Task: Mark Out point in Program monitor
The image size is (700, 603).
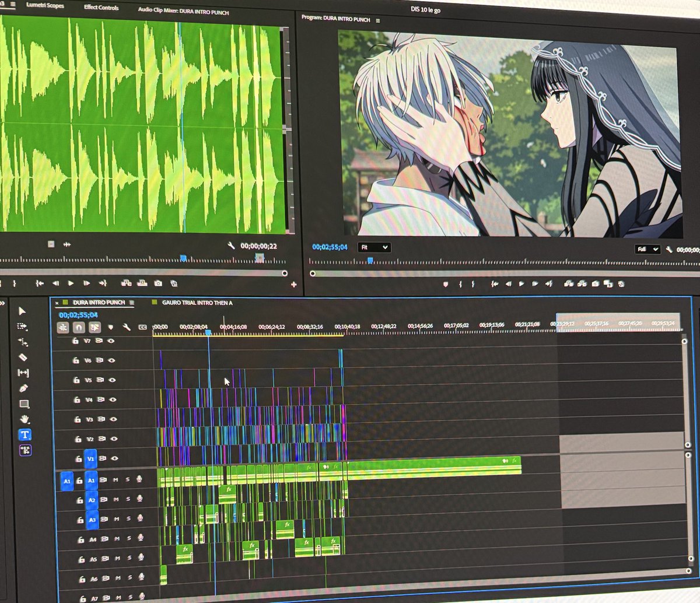Action: tap(473, 284)
